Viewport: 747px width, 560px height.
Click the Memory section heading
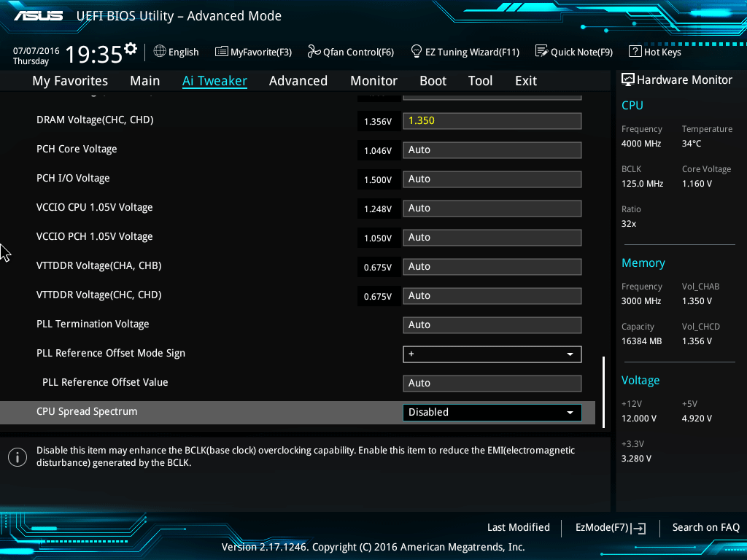coord(643,262)
